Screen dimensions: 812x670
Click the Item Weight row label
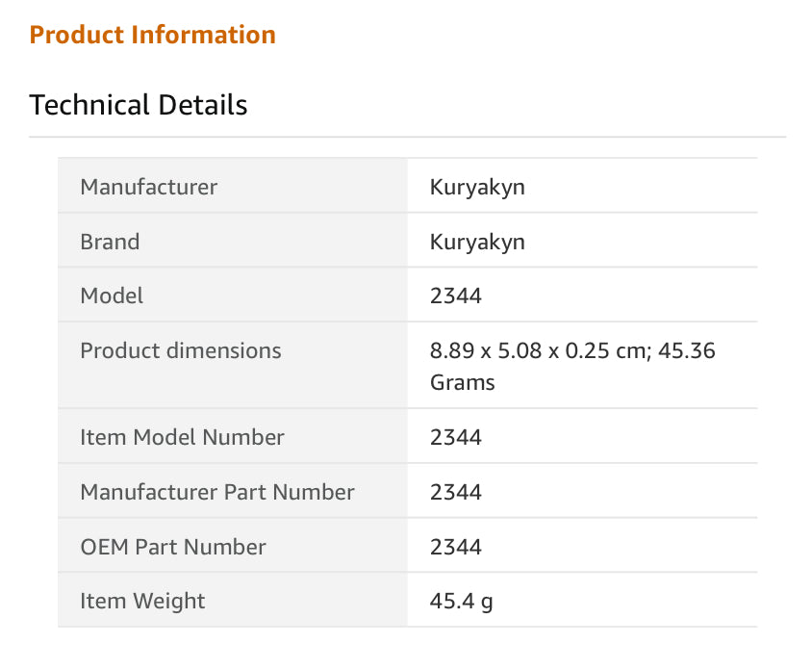tap(142, 602)
